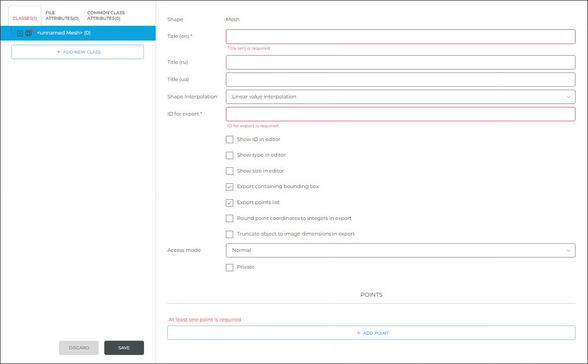Discard the current changes

(79, 347)
